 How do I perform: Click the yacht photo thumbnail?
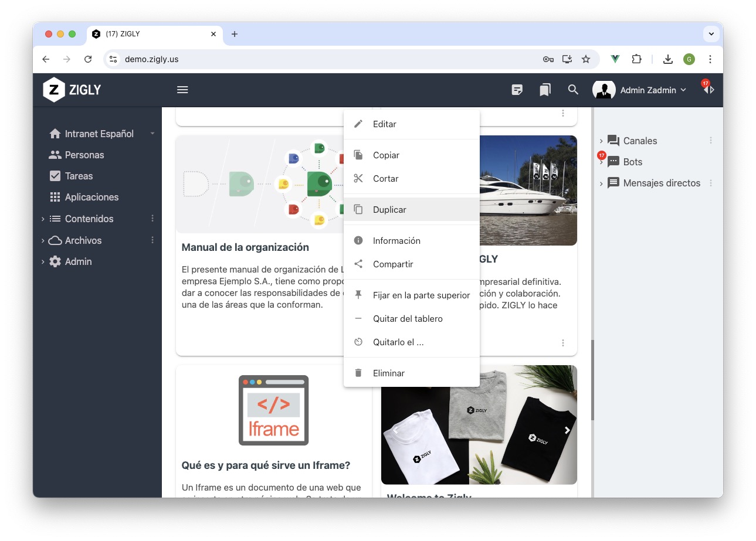click(528, 190)
